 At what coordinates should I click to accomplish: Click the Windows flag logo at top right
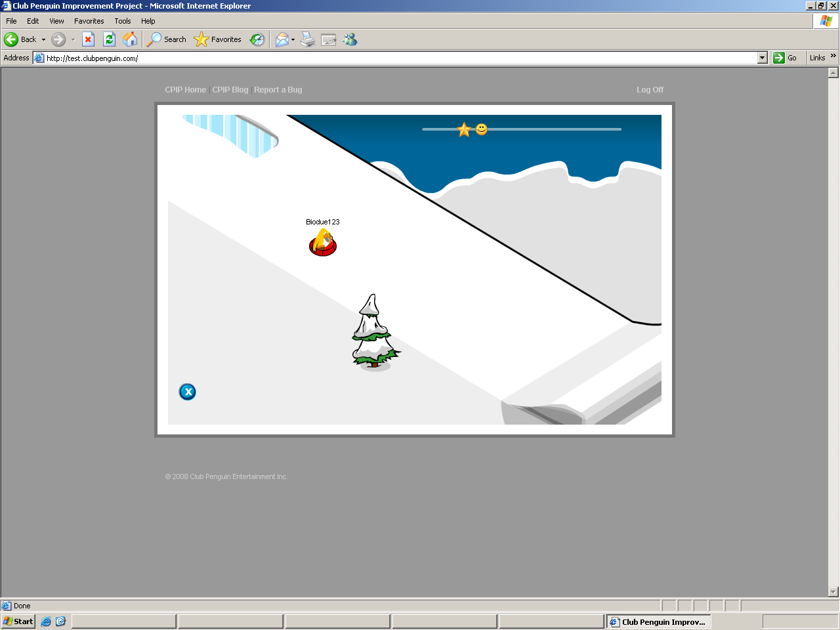[x=826, y=20]
